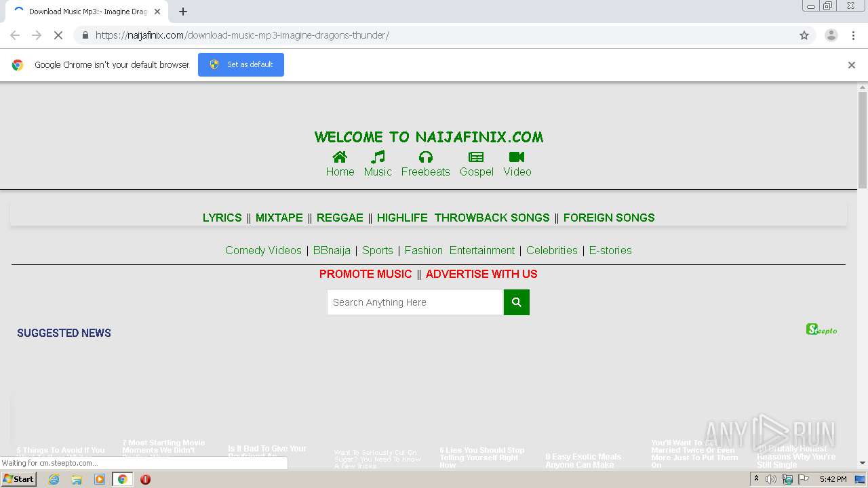Viewport: 868px width, 488px height.
Task: Close the Download Music Mp3 tab
Action: (157, 12)
